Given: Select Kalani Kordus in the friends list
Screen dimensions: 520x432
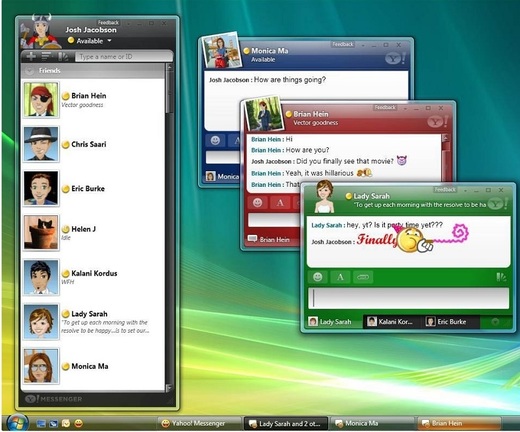Looking at the screenshot, I should tap(93, 277).
